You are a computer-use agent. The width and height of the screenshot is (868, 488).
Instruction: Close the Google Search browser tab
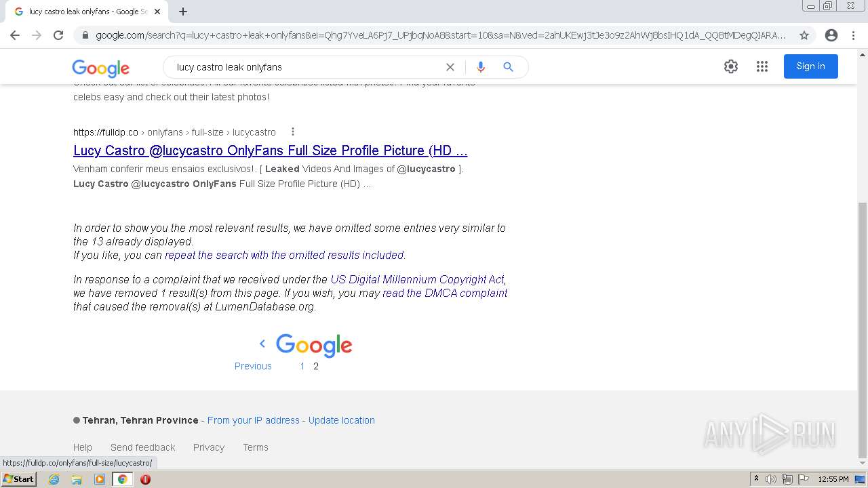pos(157,12)
